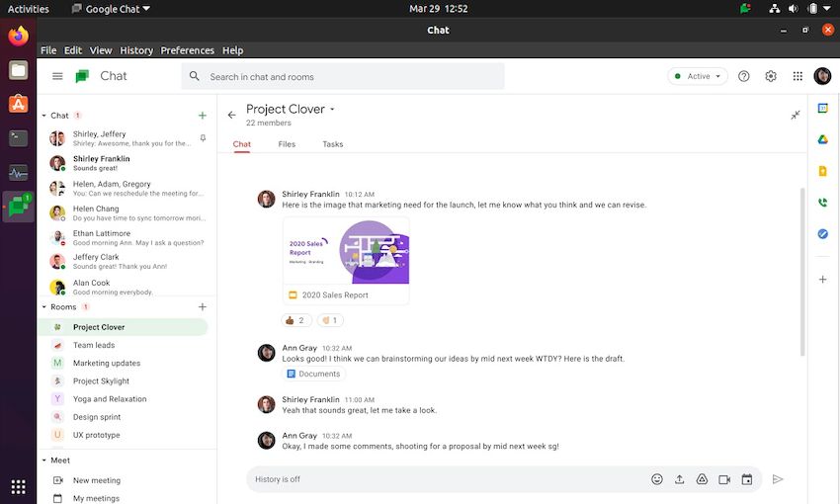The width and height of the screenshot is (840, 504).
Task: Open the Google Chat app menu in top bar
Action: [x=111, y=9]
